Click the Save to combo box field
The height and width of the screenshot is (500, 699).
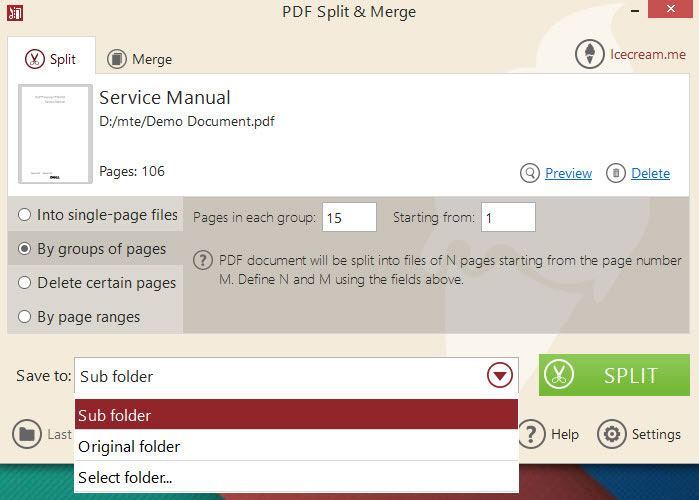[296, 376]
